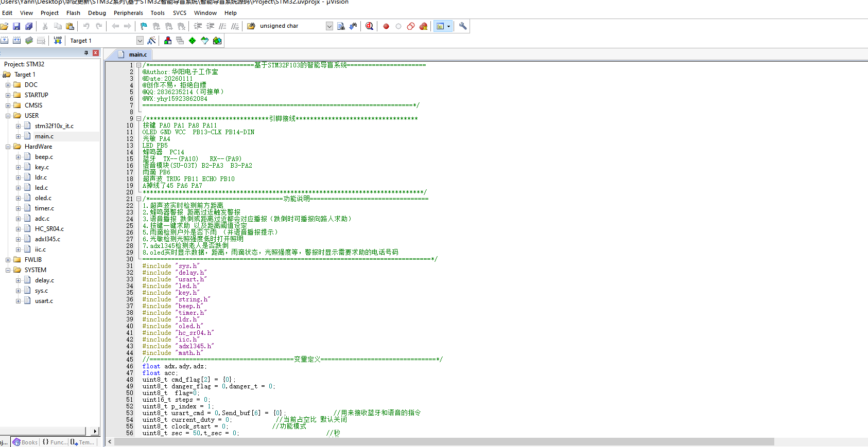Open Configuration with the wrench icon
Screen dimensions: 868x447
(x=463, y=26)
